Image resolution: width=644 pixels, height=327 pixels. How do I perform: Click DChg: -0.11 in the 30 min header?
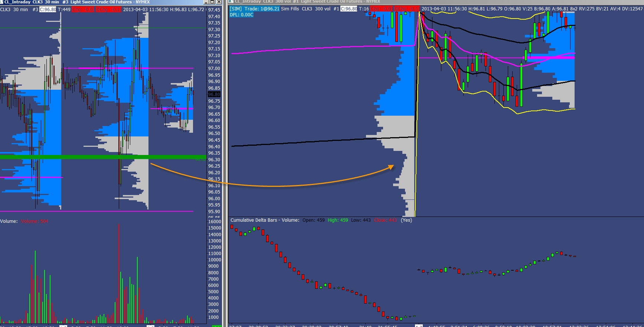[x=108, y=10]
